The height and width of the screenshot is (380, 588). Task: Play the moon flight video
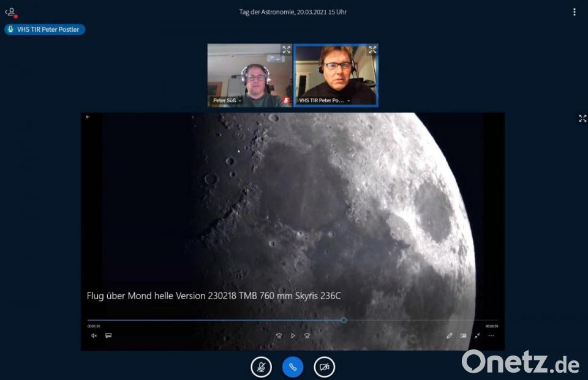click(x=293, y=336)
